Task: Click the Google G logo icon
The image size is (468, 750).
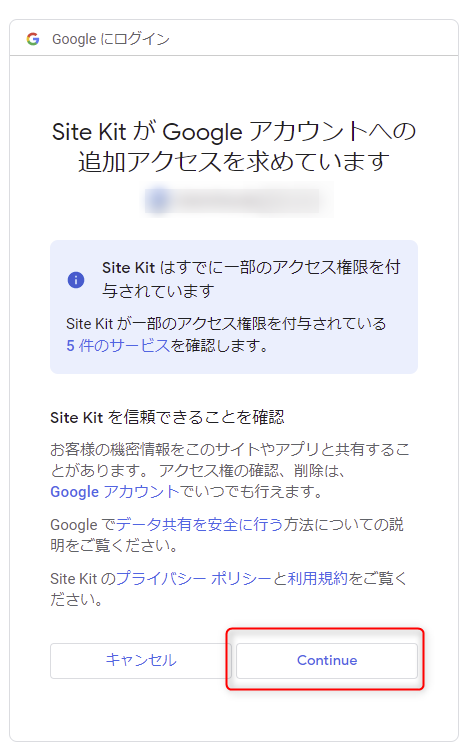Action: click(33, 39)
